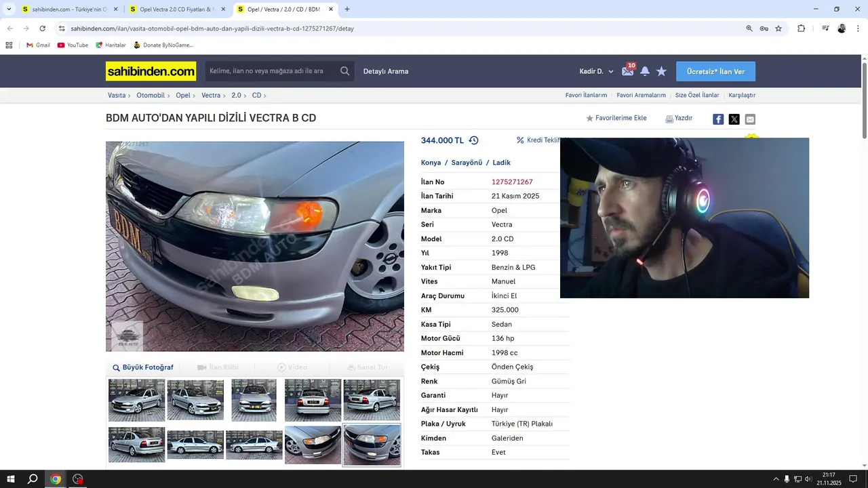Go to Otomobil breadcrumb

[151, 96]
